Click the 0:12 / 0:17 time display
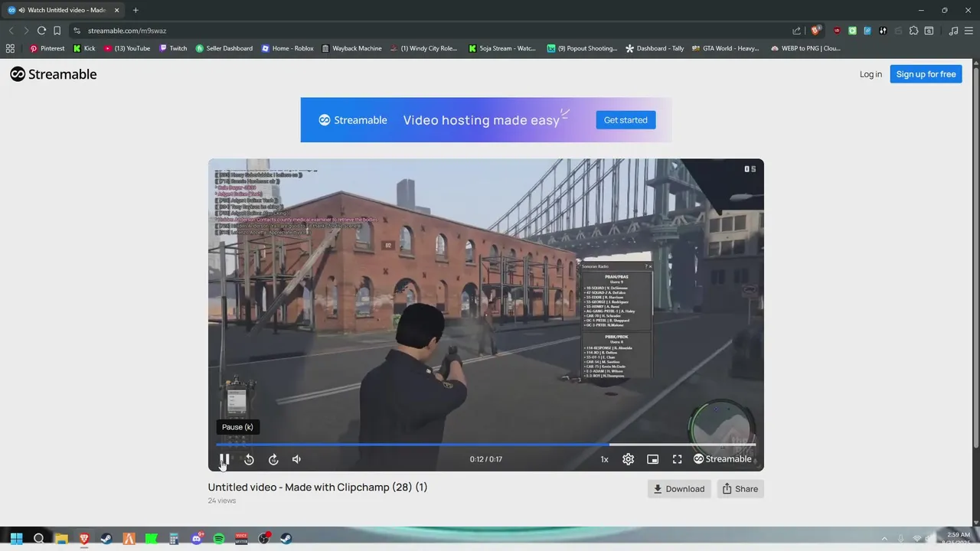This screenshot has width=980, height=551. 486,459
